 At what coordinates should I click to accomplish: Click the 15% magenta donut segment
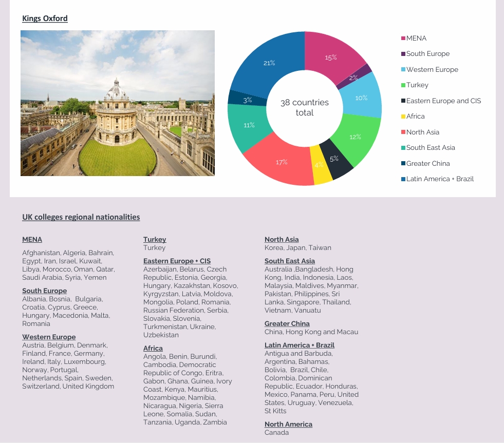pos(331,57)
